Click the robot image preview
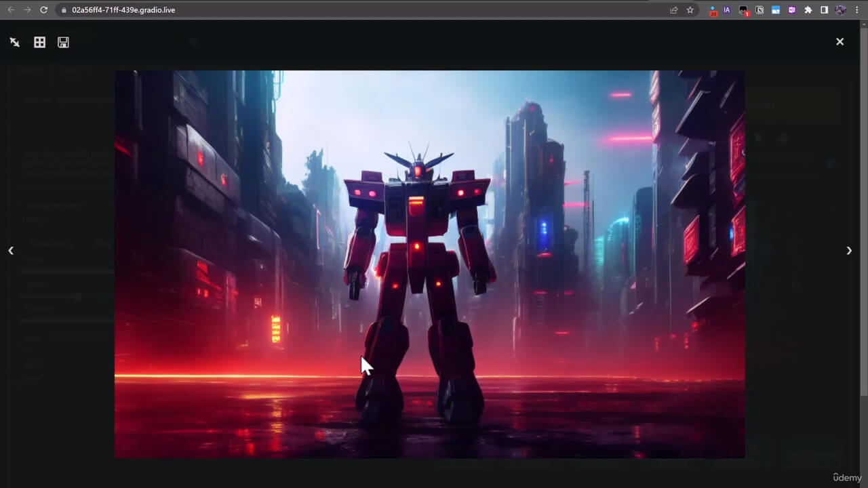This screenshot has width=868, height=488. click(x=429, y=264)
